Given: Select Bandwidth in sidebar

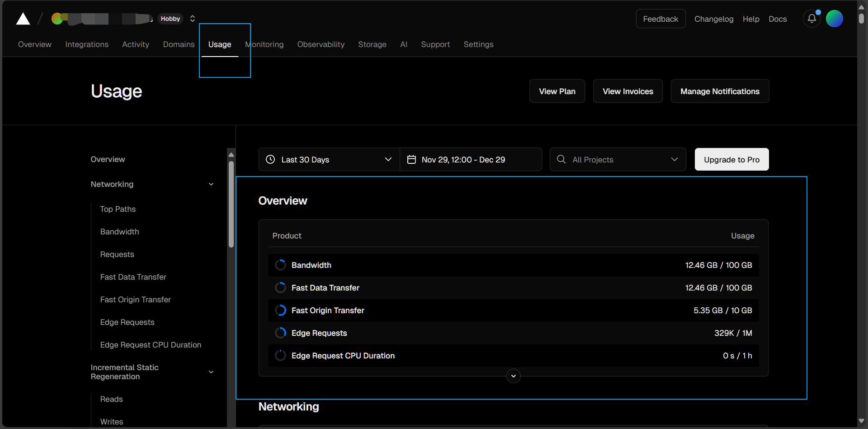Looking at the screenshot, I should click(119, 232).
